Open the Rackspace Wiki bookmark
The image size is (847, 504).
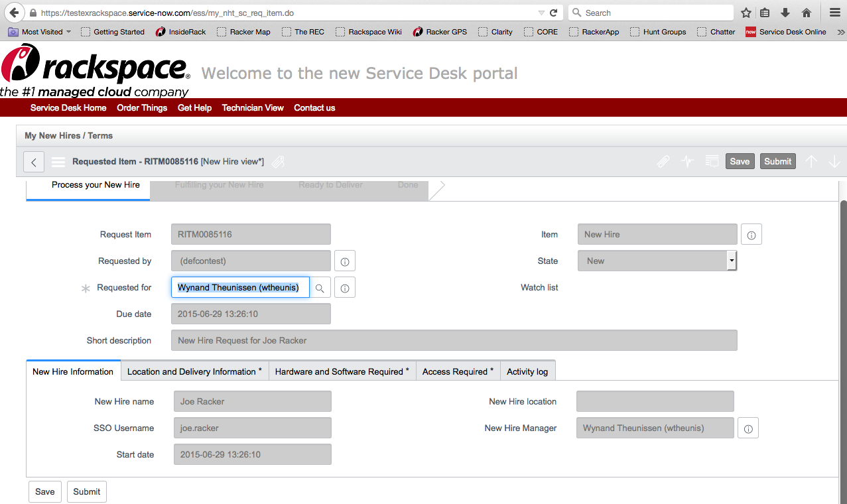click(369, 32)
